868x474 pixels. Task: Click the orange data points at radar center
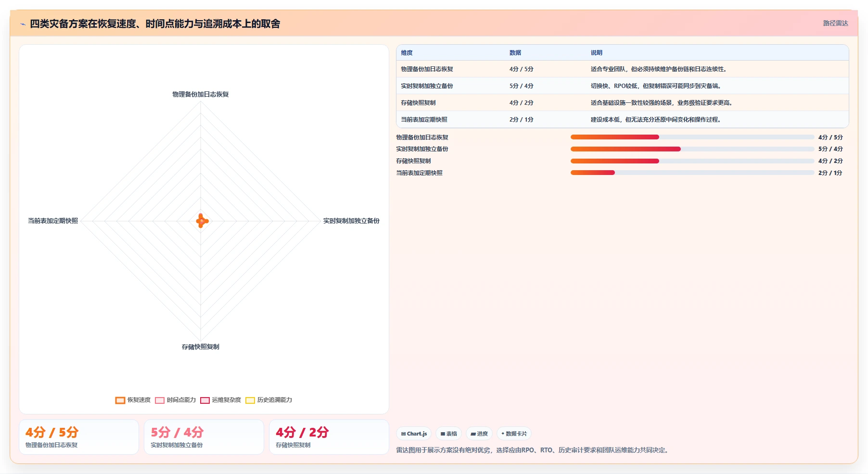pyautogui.click(x=202, y=221)
